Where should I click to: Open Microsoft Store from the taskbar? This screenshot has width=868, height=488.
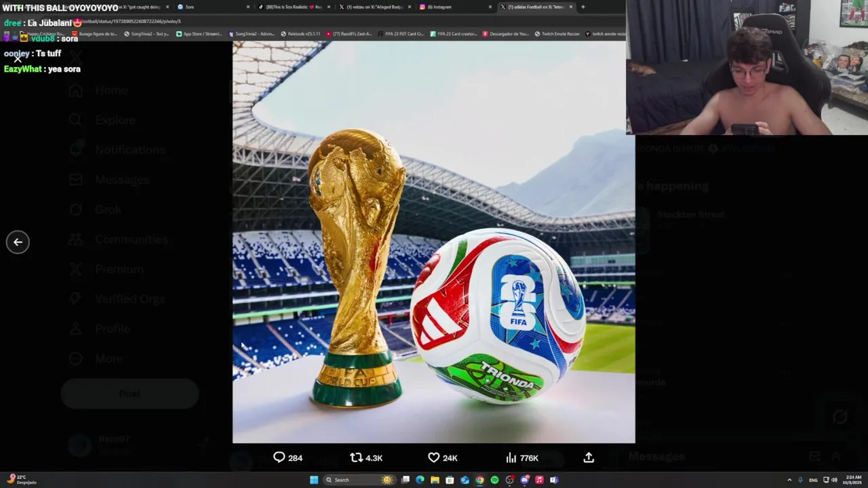[450, 480]
